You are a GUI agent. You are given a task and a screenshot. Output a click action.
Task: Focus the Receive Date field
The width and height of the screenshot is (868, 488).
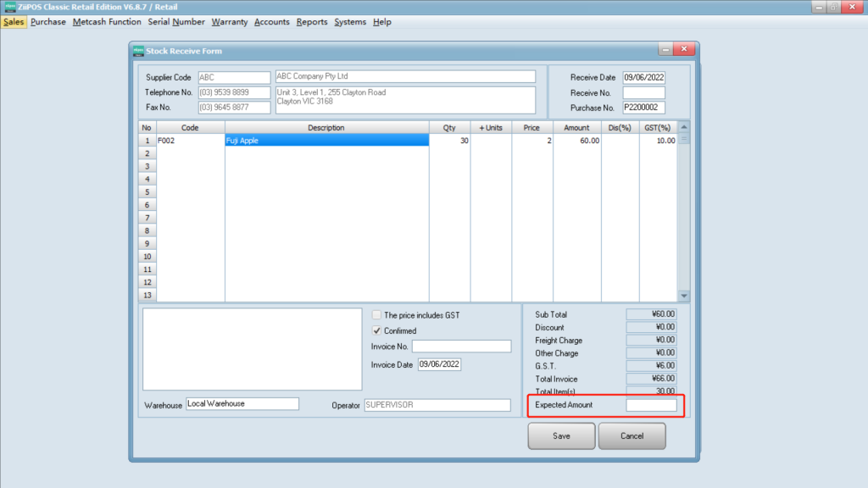click(644, 78)
